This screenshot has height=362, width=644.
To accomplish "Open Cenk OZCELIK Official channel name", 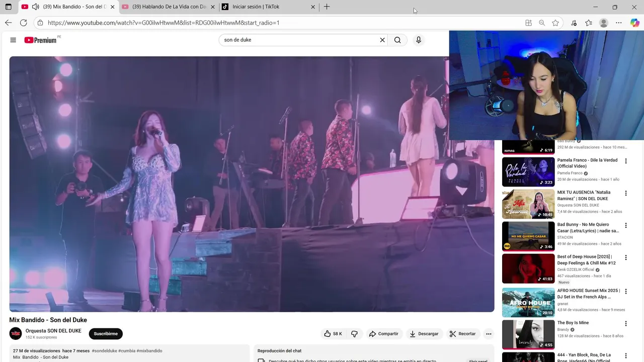I will click(576, 269).
